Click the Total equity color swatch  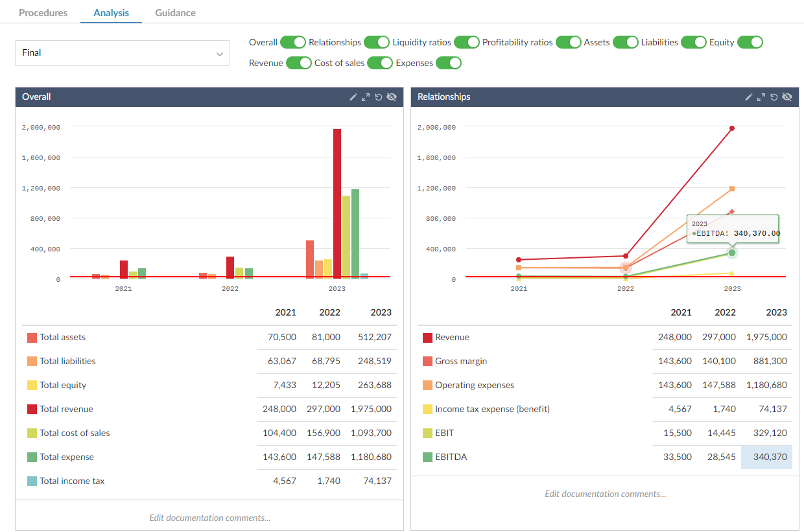pos(32,386)
